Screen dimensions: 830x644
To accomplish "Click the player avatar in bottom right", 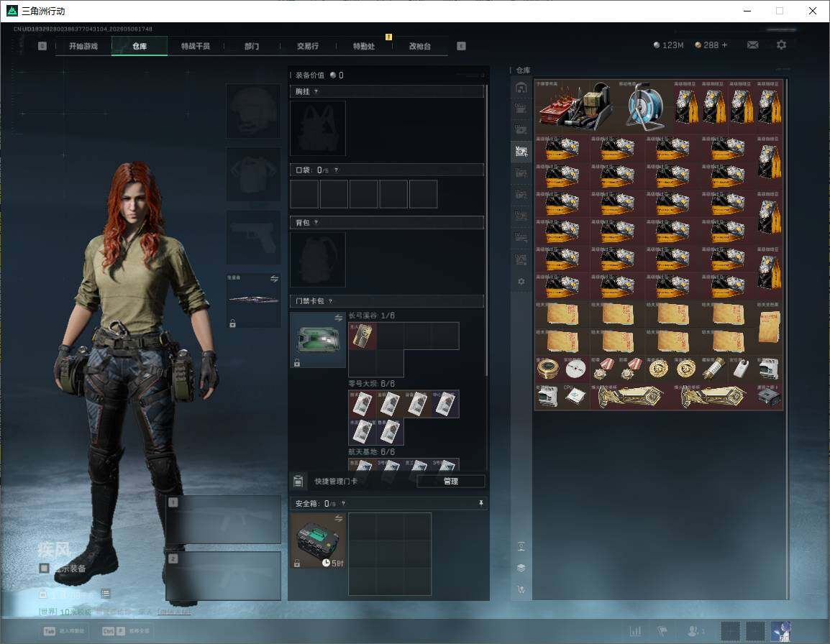I will click(781, 631).
